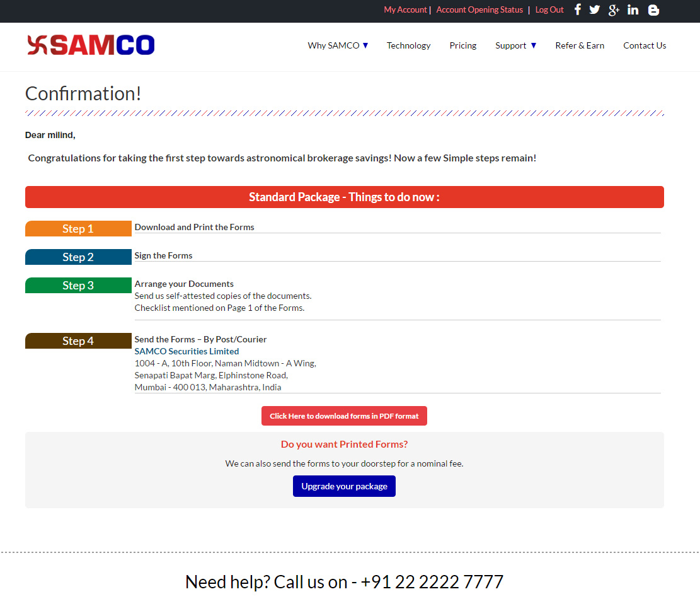Check Account Opening Status link
This screenshot has width=700, height=599.
pyautogui.click(x=479, y=10)
